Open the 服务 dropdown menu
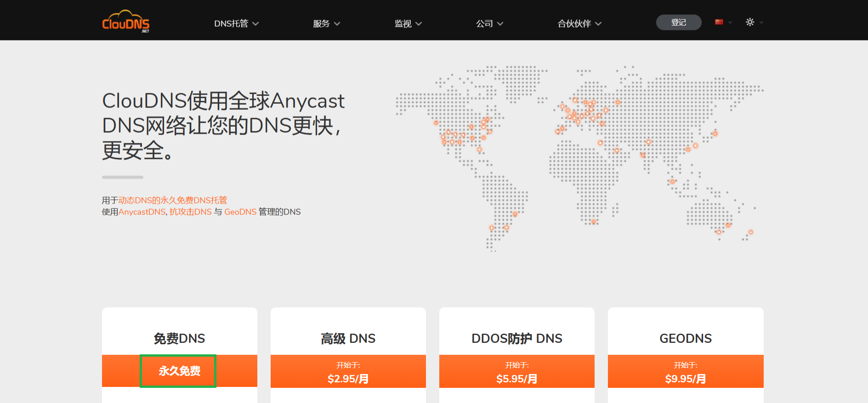Image resolution: width=868 pixels, height=403 pixels. tap(326, 23)
